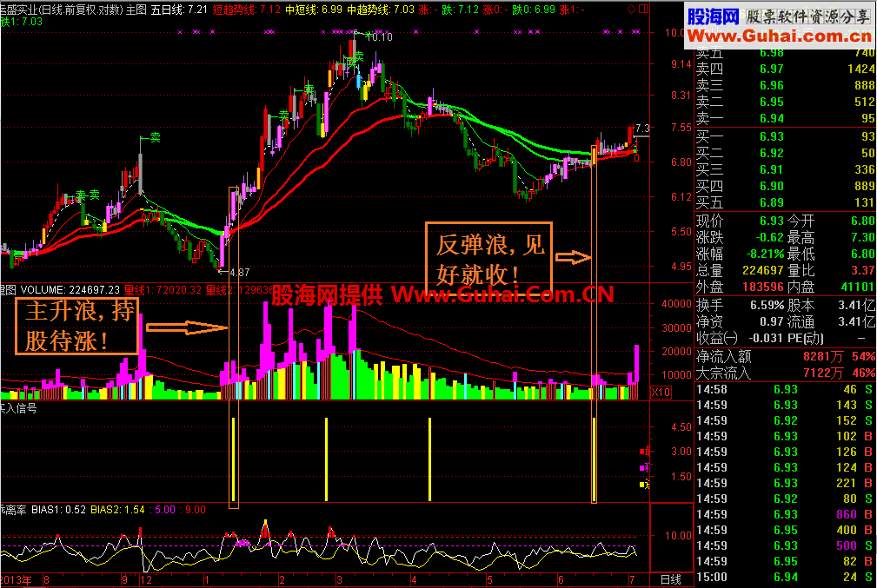This screenshot has width=877, height=588.
Task: Click the 量比 3.37 value
Action: [x=863, y=270]
